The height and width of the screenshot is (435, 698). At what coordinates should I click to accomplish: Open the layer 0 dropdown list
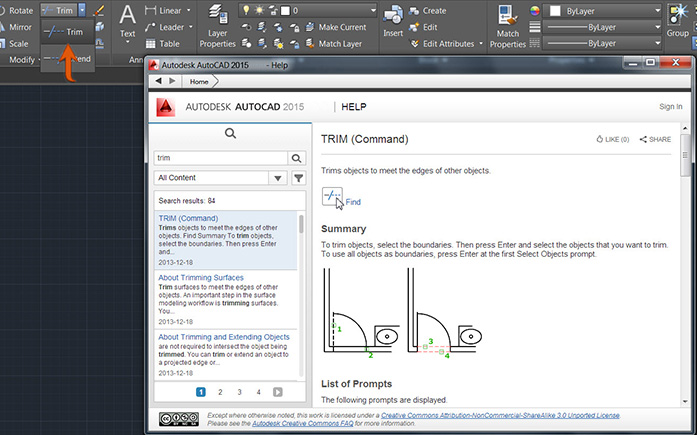[373, 10]
